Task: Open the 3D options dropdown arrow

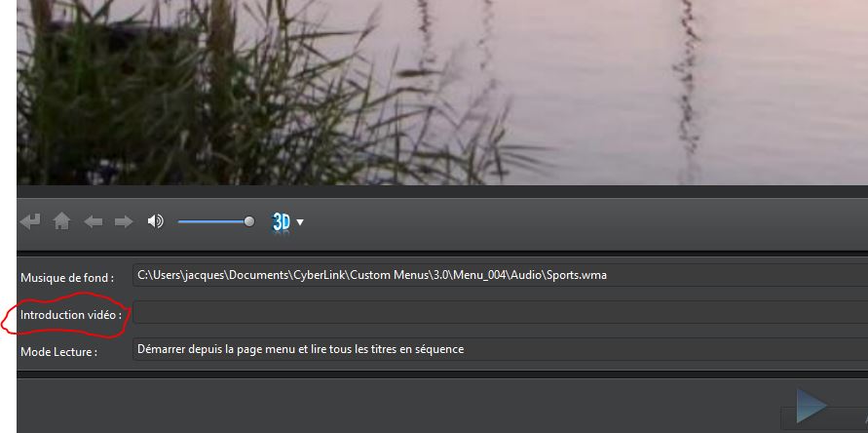Action: click(300, 222)
